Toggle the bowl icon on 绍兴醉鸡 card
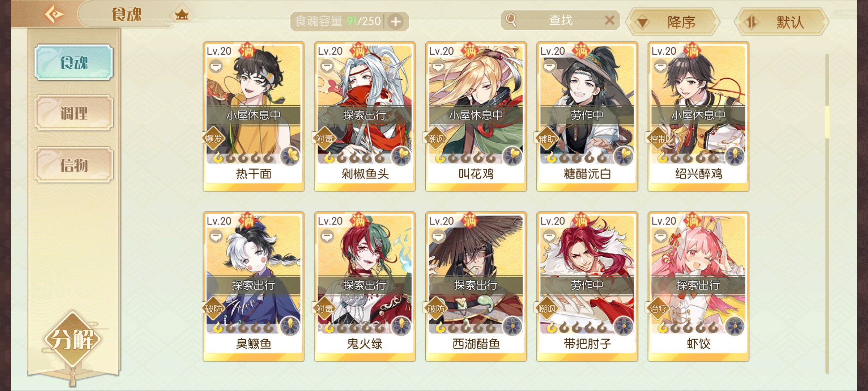Viewport: 868px width, 391px height. click(661, 67)
